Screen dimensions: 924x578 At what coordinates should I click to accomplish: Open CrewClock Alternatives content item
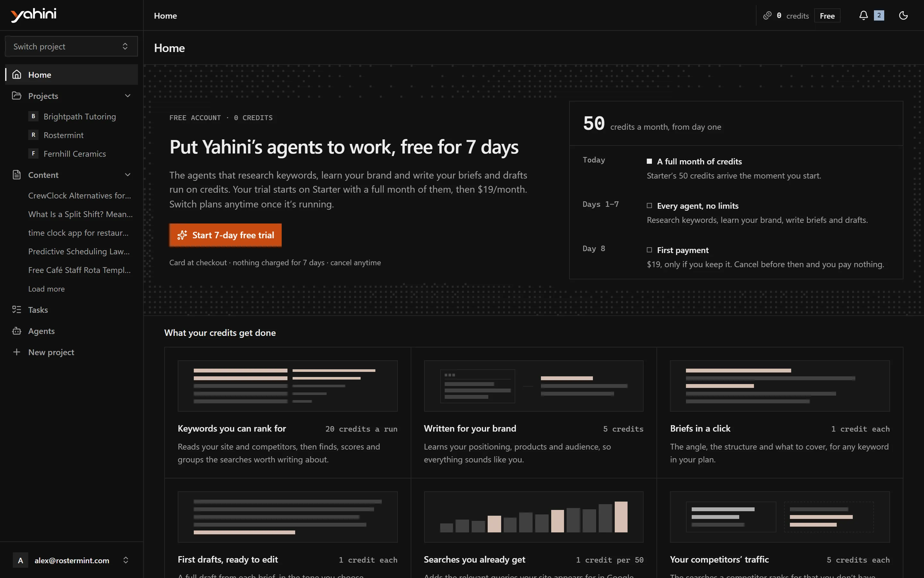(80, 195)
